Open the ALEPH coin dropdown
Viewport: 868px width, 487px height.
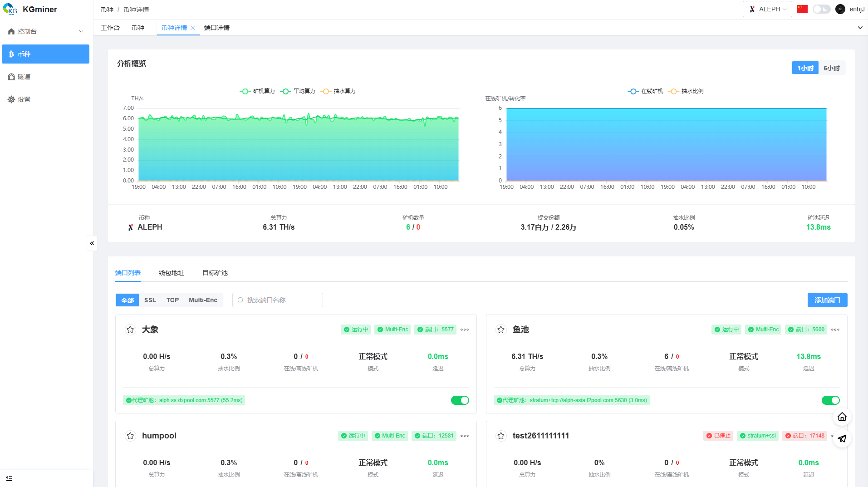(x=767, y=9)
